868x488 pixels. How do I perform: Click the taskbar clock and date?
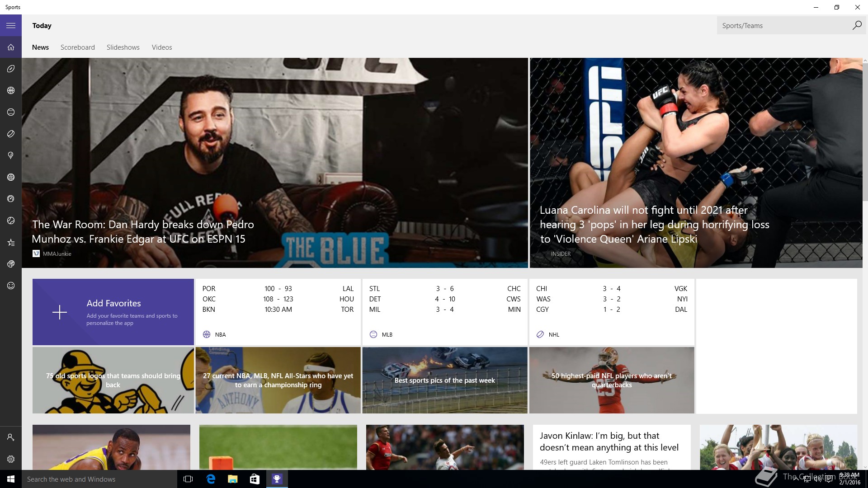(x=849, y=479)
